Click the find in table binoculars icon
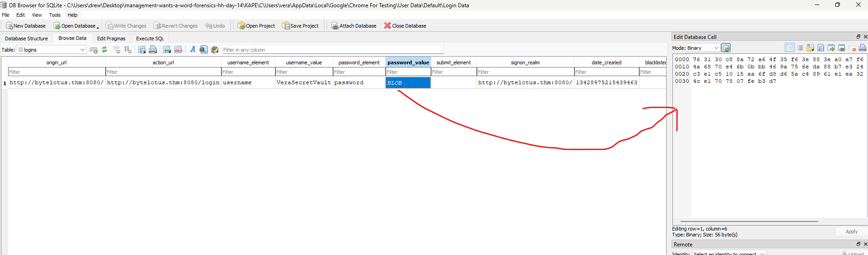The width and height of the screenshot is (868, 255). coord(203,50)
